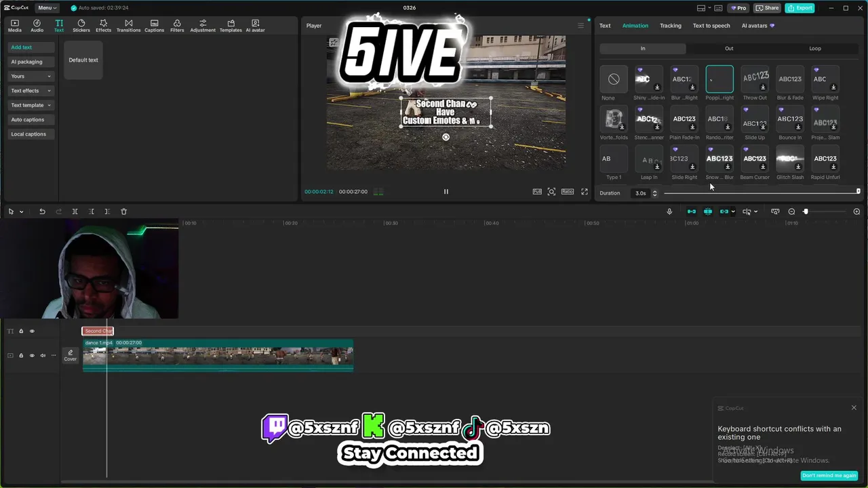This screenshot has height=488, width=868.
Task: Open the Templates panel
Action: pyautogui.click(x=231, y=26)
